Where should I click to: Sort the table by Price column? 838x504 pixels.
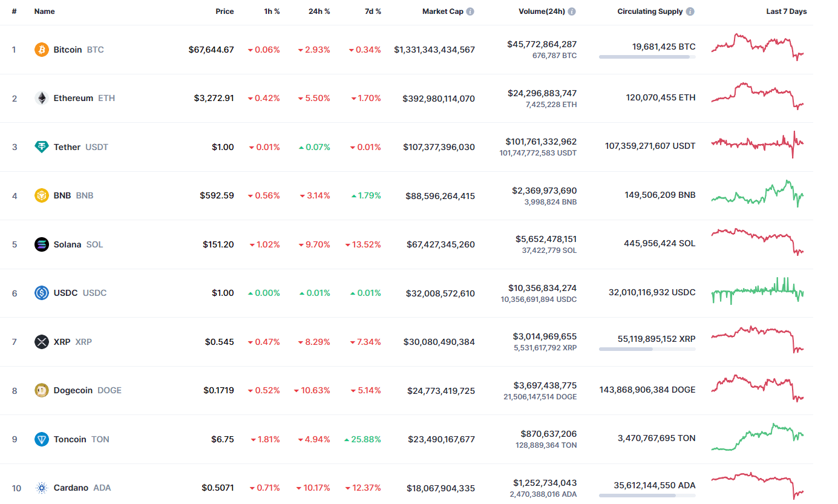pos(224,11)
